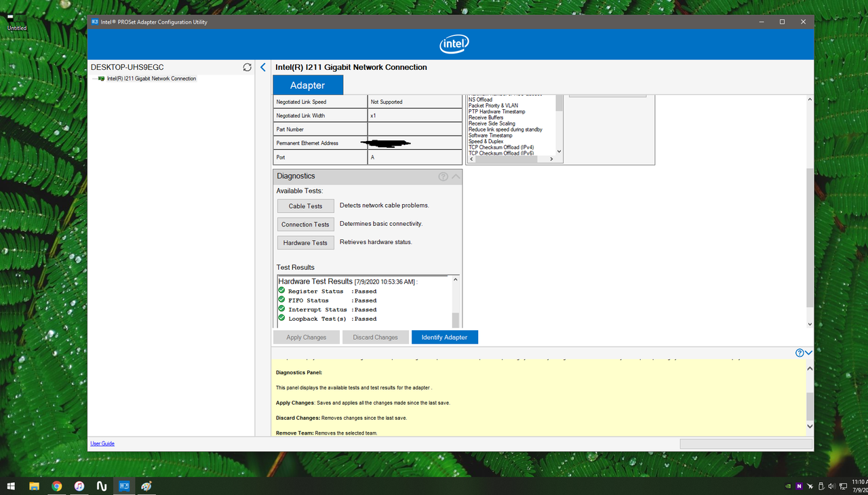Click the Intel PROSet taskbar icon

pyautogui.click(x=124, y=486)
